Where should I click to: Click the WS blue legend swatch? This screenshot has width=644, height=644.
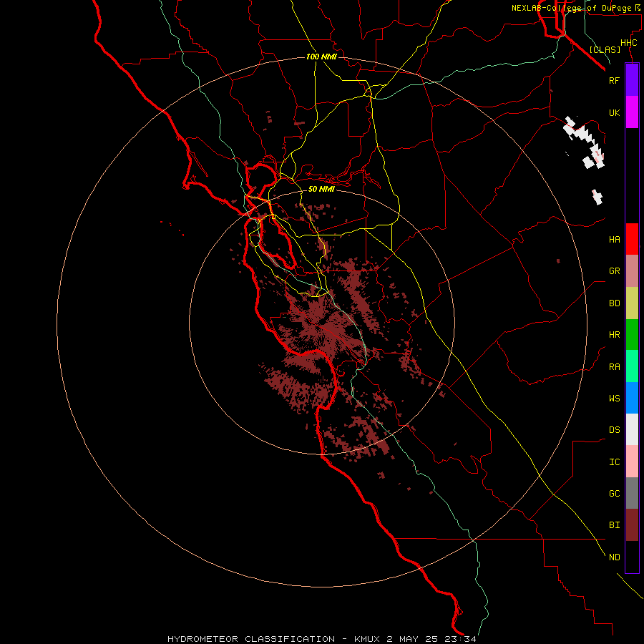pyautogui.click(x=632, y=398)
